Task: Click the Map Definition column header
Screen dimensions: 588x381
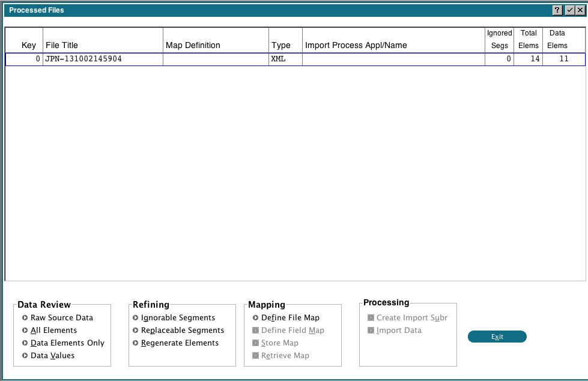Action: (x=193, y=45)
